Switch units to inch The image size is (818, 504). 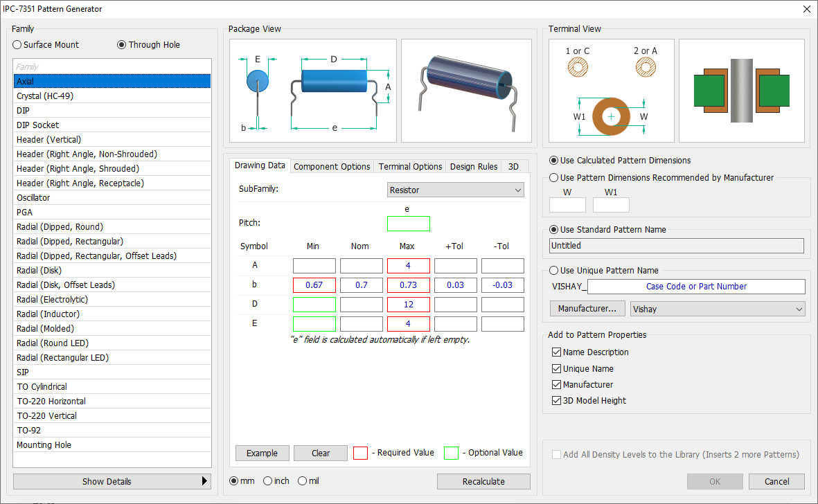tap(267, 480)
